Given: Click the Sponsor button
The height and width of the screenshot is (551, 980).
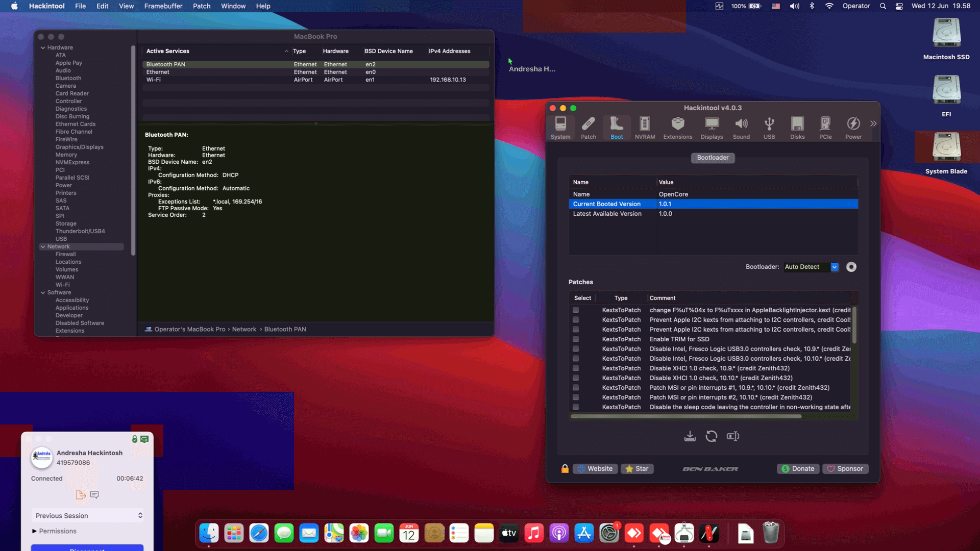Looking at the screenshot, I should (845, 468).
